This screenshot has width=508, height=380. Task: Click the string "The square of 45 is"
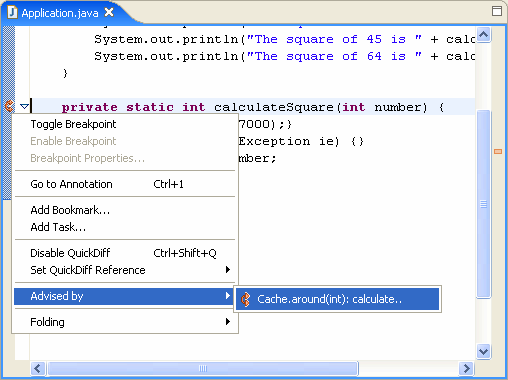pos(334,39)
